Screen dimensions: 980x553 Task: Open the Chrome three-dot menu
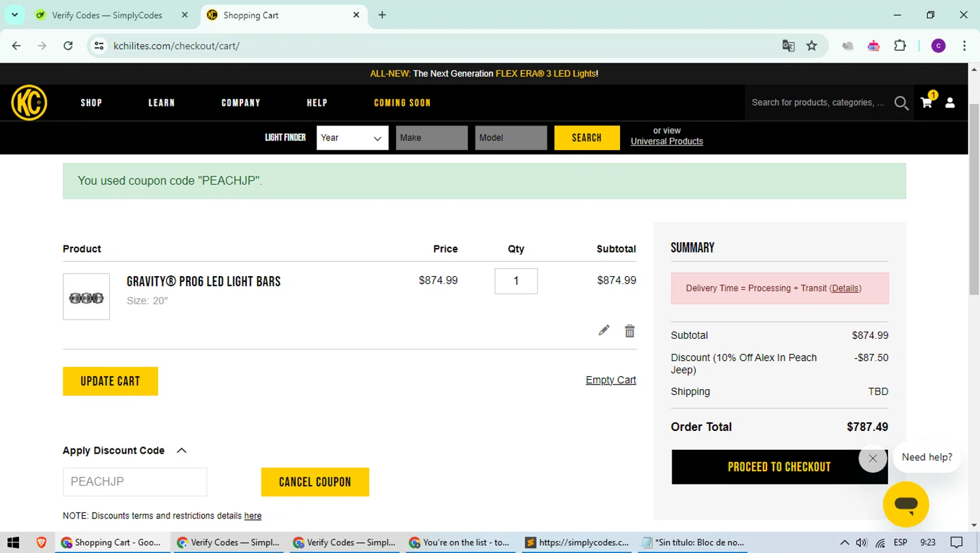pyautogui.click(x=964, y=46)
